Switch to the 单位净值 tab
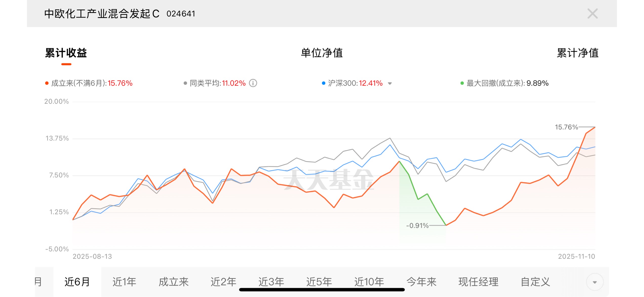Viewport: 644px width, 297px height. point(322,53)
